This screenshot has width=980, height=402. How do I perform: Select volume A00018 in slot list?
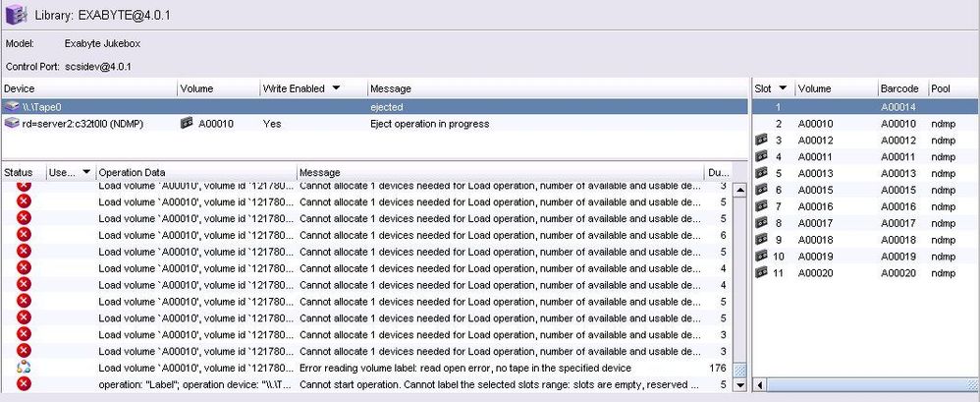[x=815, y=240]
